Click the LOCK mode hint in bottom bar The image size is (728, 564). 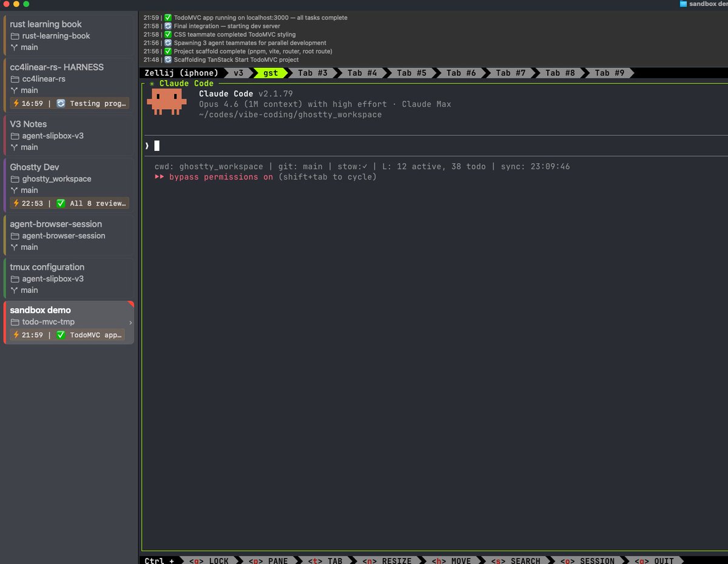[209, 561]
